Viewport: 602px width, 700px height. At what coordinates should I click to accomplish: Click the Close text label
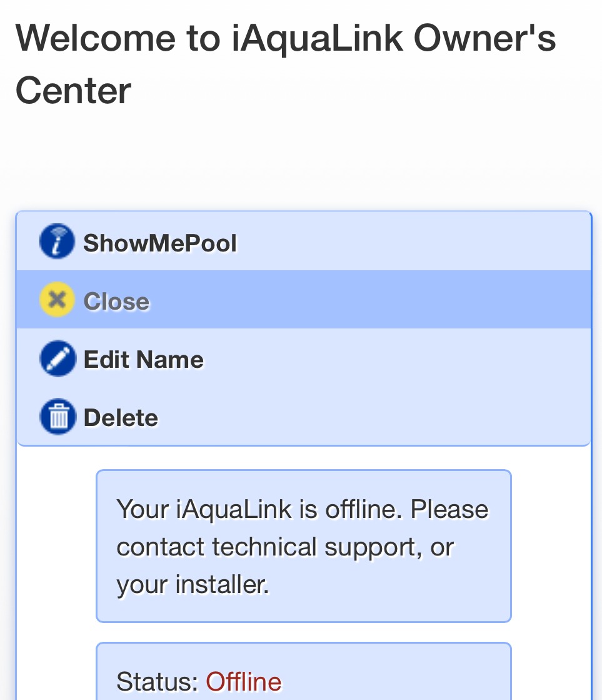(x=116, y=302)
